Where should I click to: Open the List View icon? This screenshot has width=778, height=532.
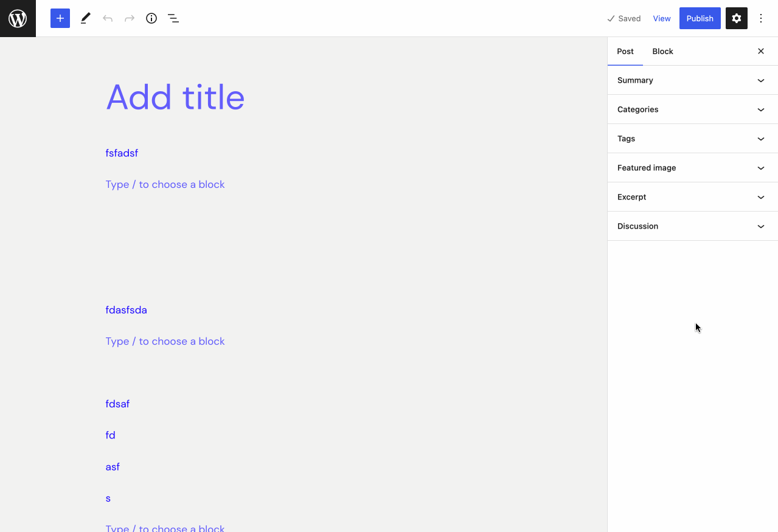click(173, 18)
